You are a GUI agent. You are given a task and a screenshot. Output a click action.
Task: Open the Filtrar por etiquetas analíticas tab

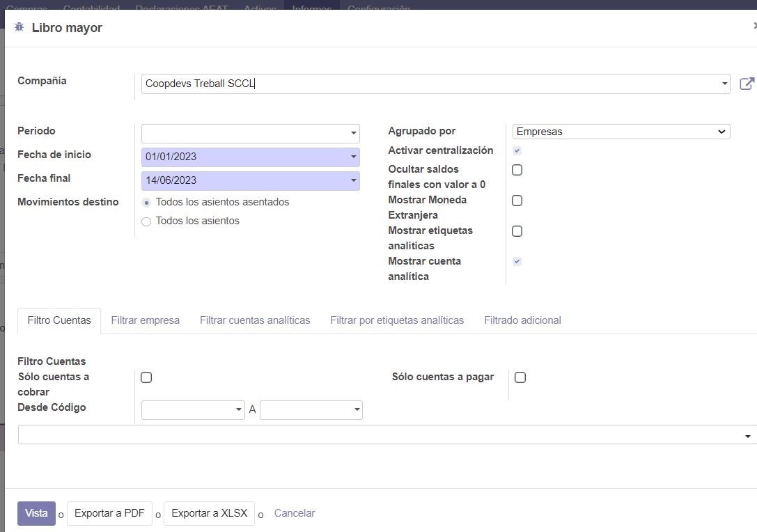pos(397,320)
